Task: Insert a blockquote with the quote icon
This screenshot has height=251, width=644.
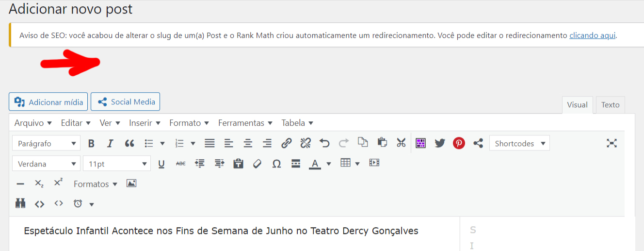Action: (129, 144)
